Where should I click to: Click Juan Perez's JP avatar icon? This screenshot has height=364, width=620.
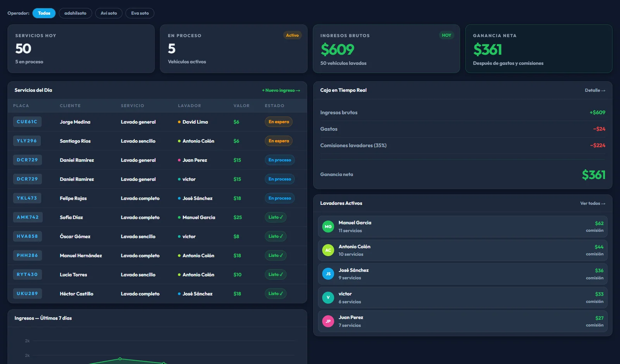coord(328,321)
